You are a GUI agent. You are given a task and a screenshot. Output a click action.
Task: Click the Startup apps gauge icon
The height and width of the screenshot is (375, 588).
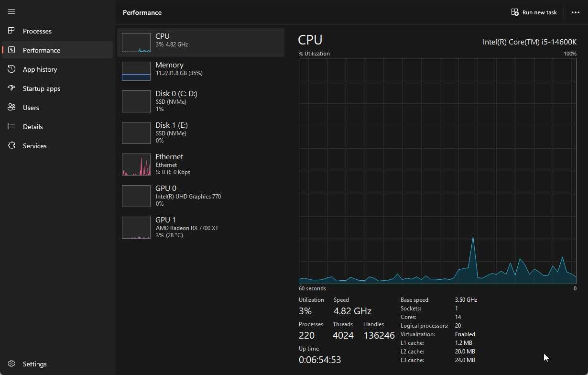11,88
